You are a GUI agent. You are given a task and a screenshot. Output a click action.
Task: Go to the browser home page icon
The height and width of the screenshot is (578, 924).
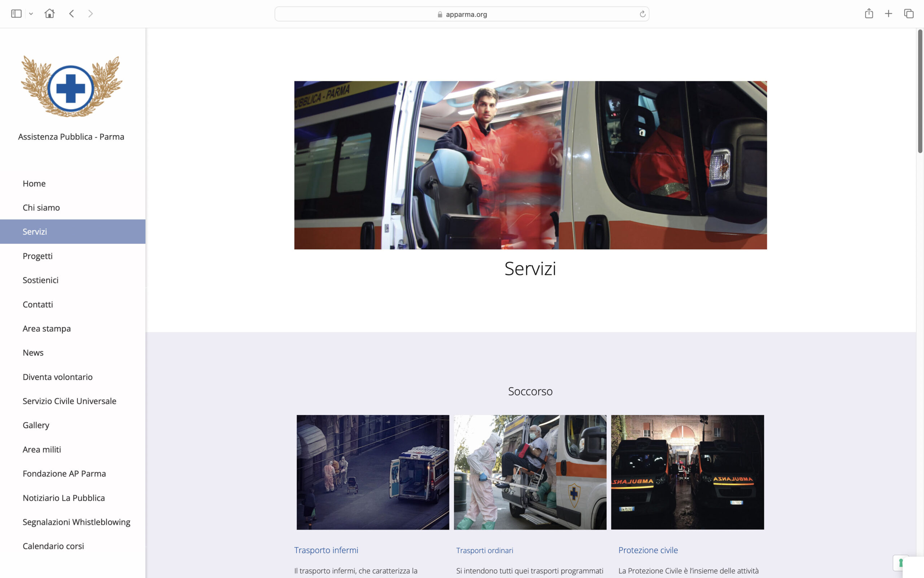tap(49, 13)
